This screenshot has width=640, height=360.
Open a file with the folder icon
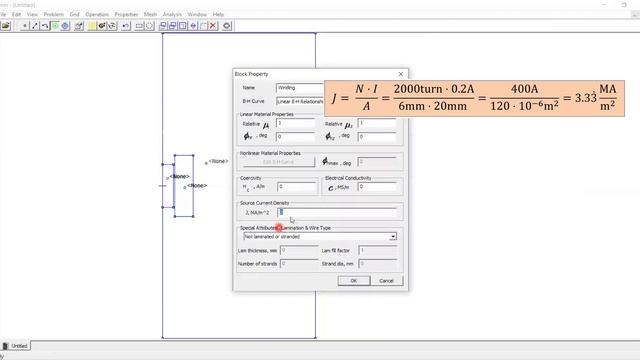(x=5, y=26)
